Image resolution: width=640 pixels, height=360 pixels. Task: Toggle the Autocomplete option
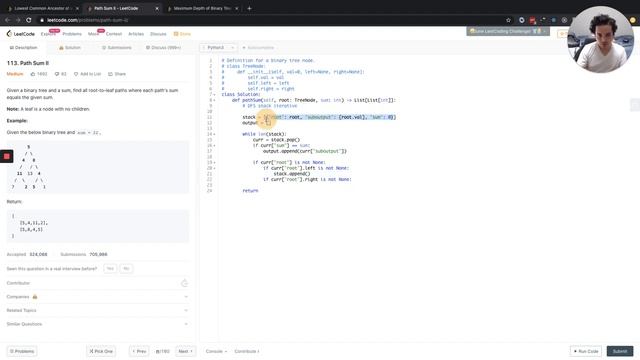point(258,48)
